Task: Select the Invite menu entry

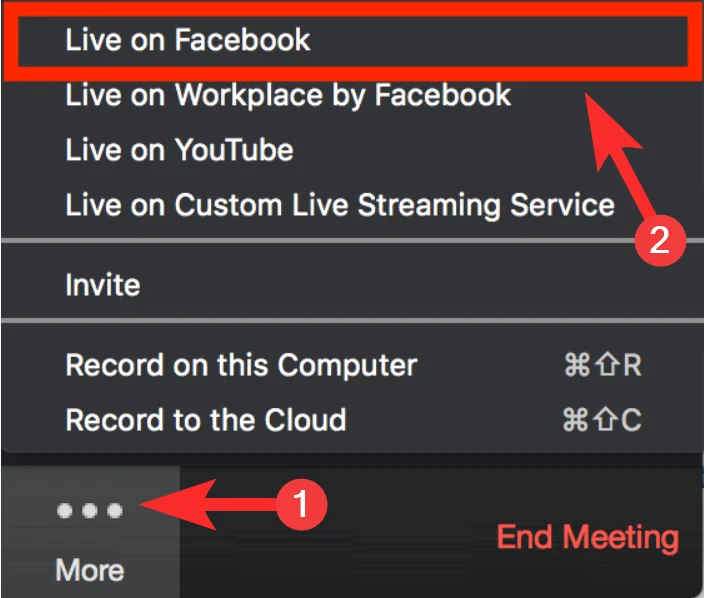Action: [102, 285]
